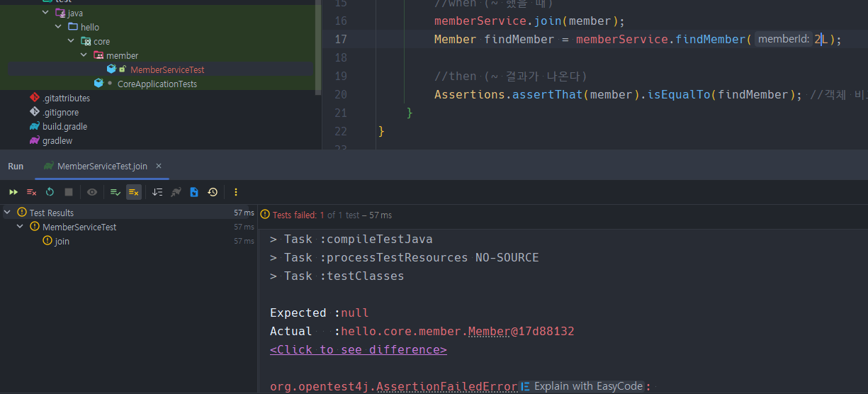Image resolution: width=868 pixels, height=394 pixels.
Task: Open the gradlew file
Action: pyautogui.click(x=57, y=140)
